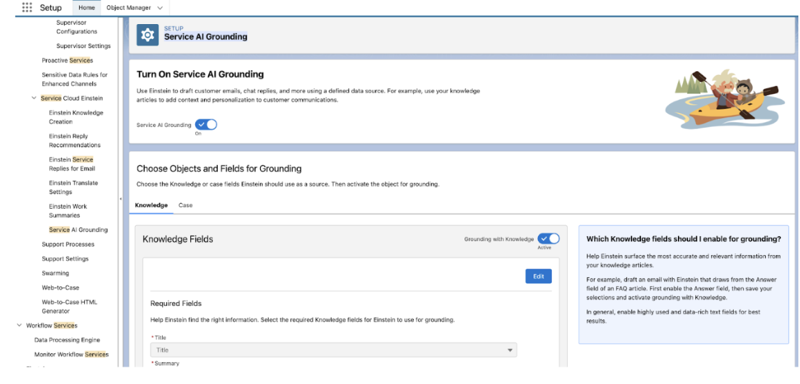
Task: Open Einstein Service Replies for Email
Action: tap(71, 164)
